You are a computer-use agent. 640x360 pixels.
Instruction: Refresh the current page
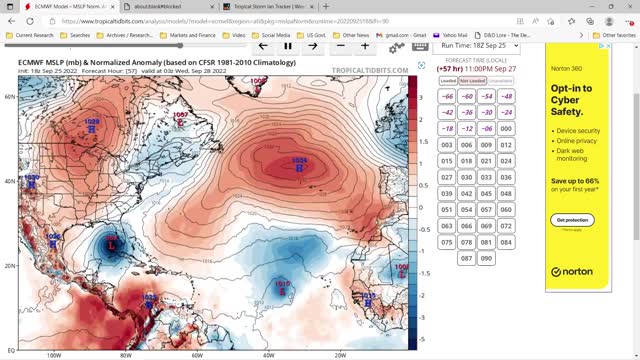pyautogui.click(x=30, y=21)
